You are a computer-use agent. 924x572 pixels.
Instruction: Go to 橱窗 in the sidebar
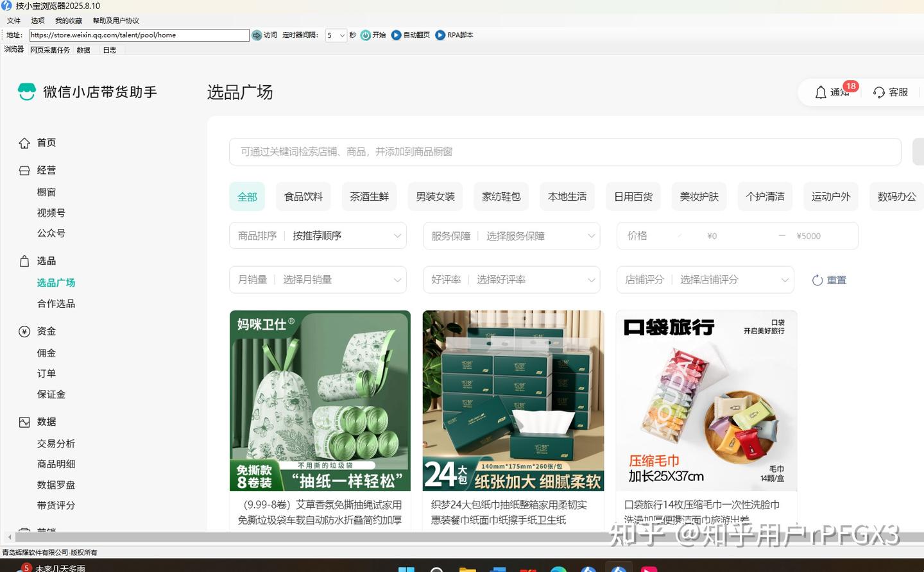coord(46,192)
